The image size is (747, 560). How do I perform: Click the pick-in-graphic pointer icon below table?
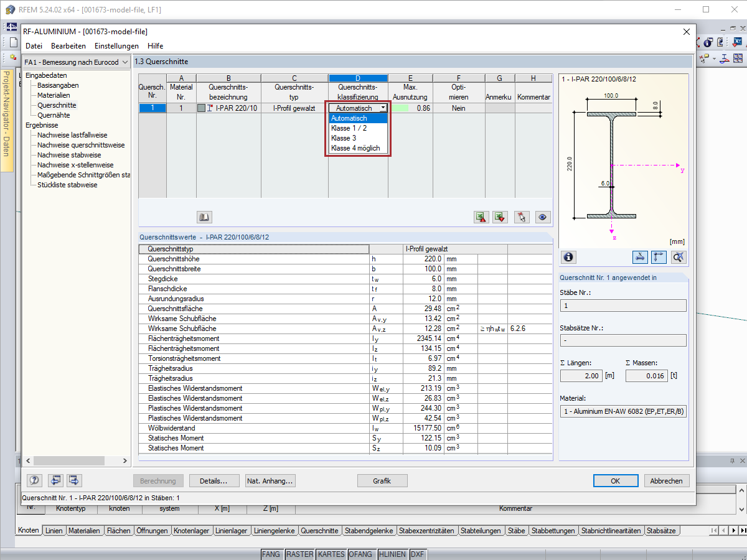point(522,217)
